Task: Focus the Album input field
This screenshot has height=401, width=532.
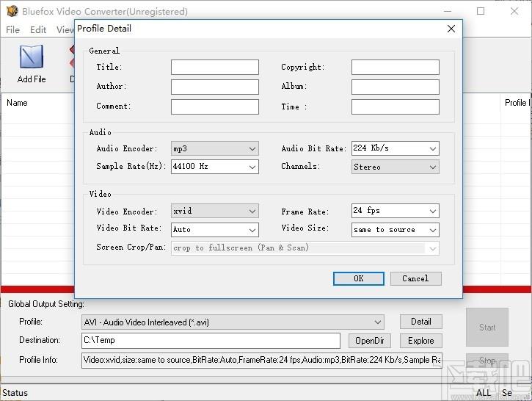Action: tap(396, 87)
